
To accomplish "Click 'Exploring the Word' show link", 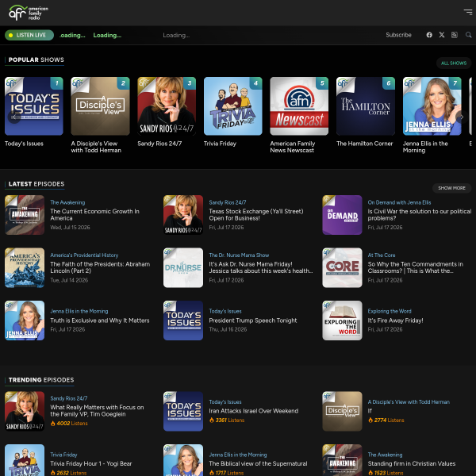I will click(390, 311).
